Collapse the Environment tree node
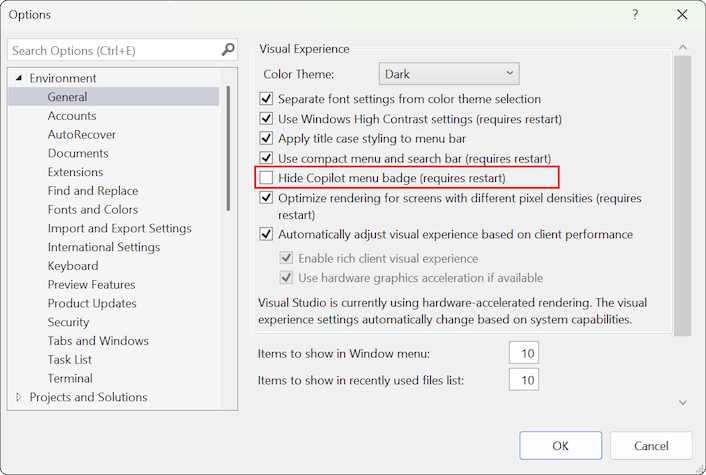Screen dimensions: 706x475 coord(19,79)
